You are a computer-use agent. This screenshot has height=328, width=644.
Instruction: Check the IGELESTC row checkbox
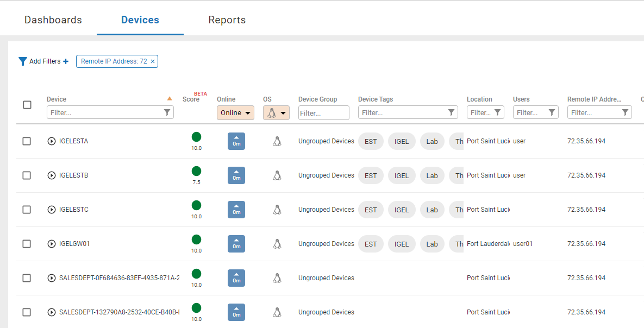pos(27,210)
